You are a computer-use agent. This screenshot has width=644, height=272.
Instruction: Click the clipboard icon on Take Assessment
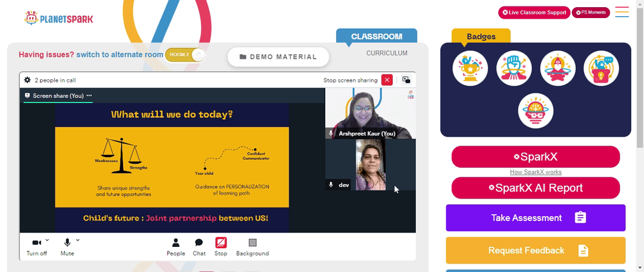(x=580, y=217)
